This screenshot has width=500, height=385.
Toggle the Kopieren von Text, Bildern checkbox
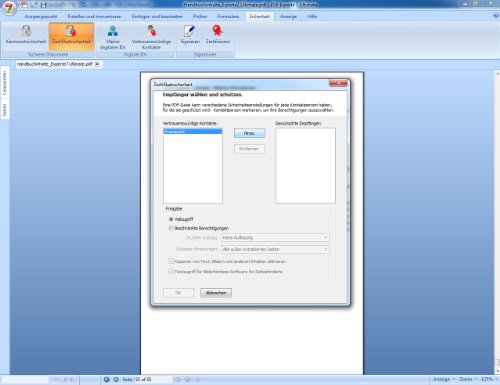pos(171,261)
